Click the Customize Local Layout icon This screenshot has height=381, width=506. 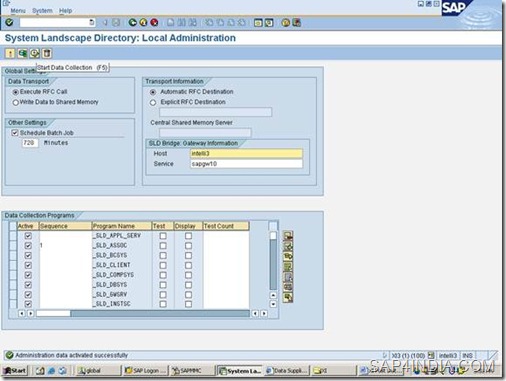(x=297, y=23)
